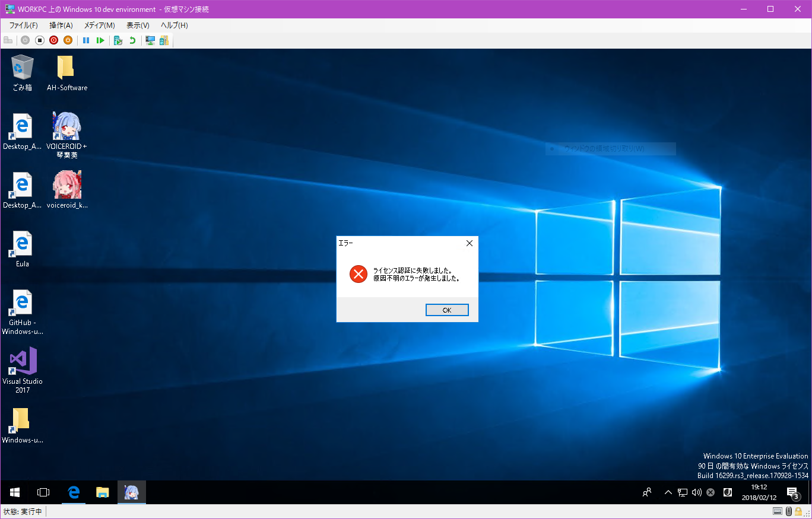Screen dimensions: 812x519
Task: Select the AH-Software folder on the desktop
Action: 67,73
